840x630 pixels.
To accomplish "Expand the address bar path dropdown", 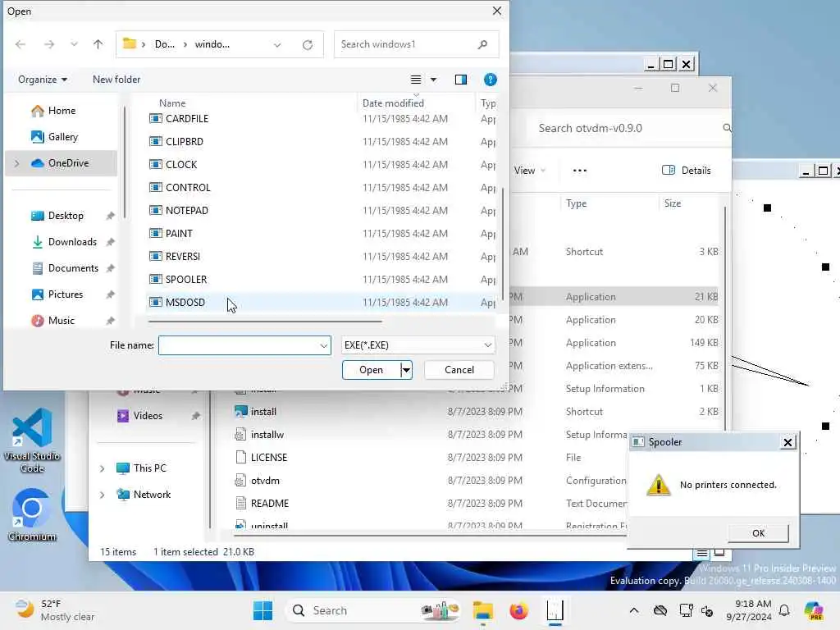I will tap(277, 45).
